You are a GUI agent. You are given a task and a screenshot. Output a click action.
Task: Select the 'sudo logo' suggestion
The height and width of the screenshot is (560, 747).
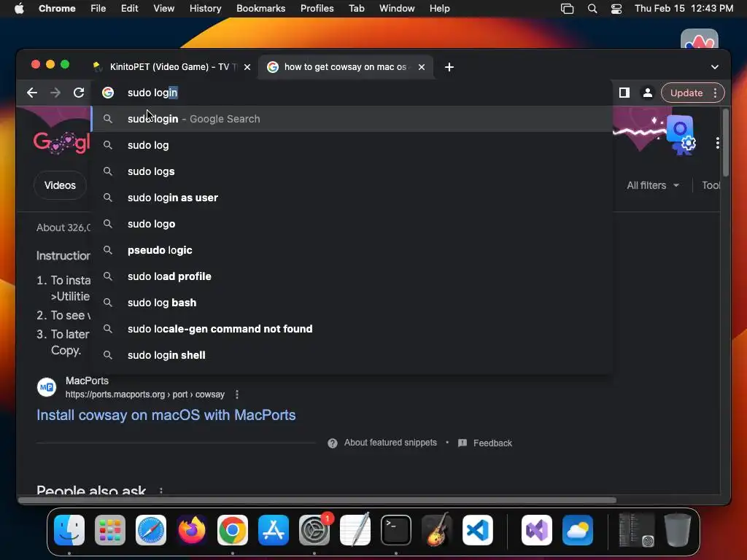[x=352, y=224]
